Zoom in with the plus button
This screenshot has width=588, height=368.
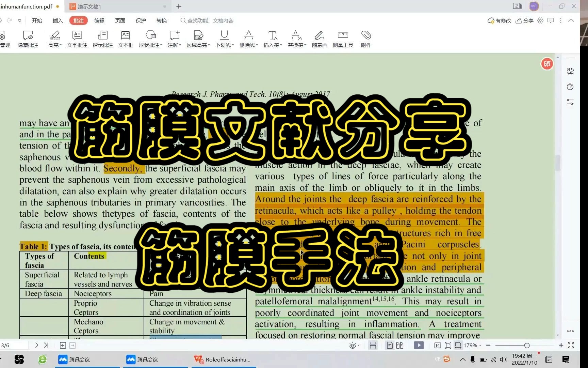[x=561, y=345]
